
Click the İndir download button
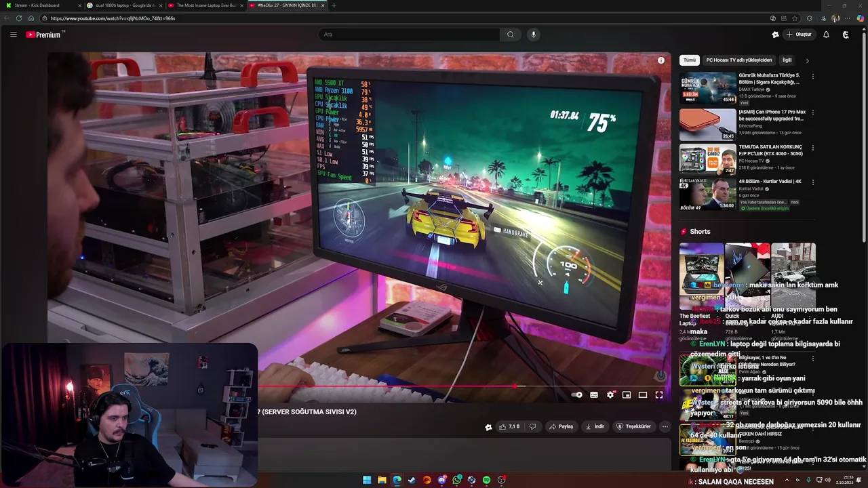595,426
